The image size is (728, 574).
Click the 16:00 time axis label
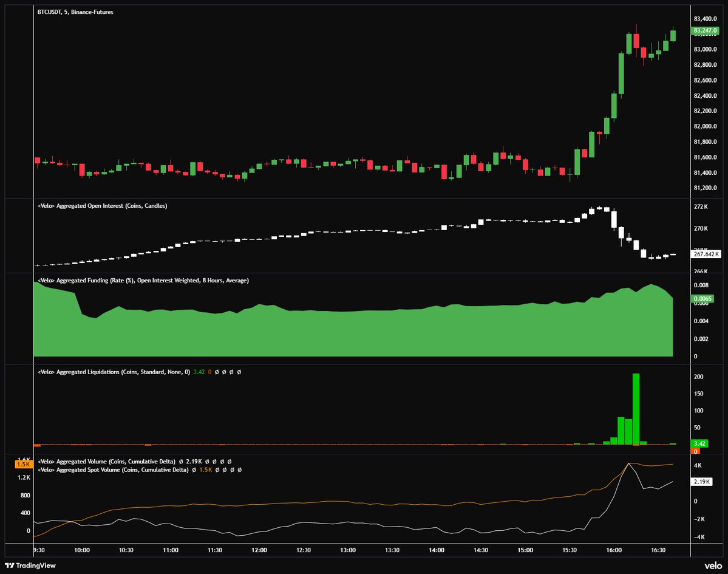tap(614, 550)
